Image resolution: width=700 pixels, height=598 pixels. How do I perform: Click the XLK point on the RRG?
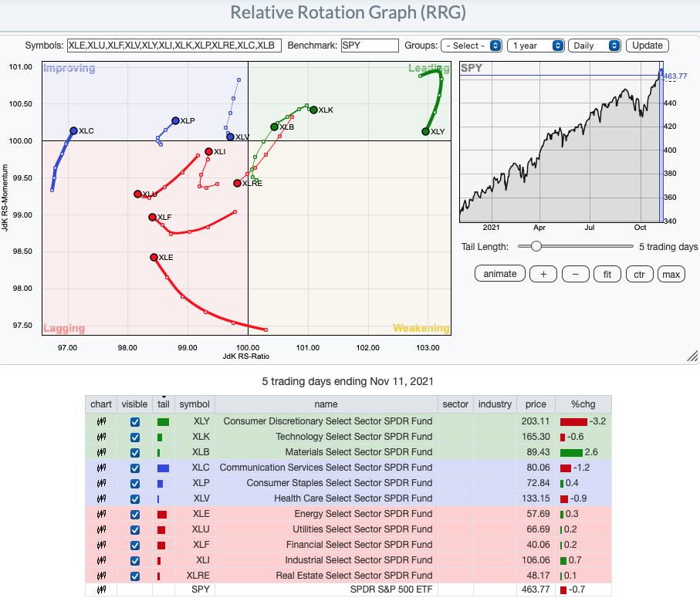[313, 110]
